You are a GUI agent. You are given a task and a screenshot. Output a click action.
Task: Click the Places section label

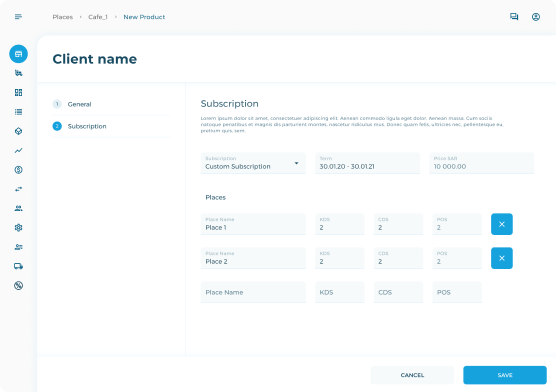[x=216, y=197]
